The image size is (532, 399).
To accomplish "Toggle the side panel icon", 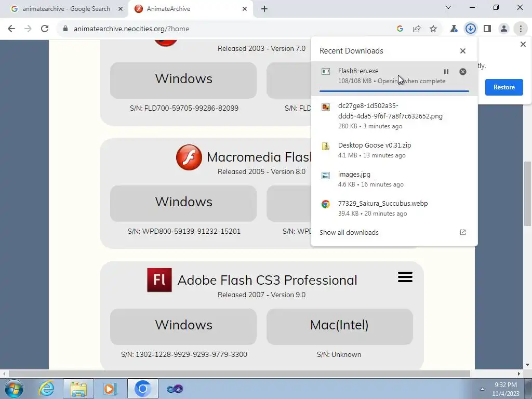I will point(487,29).
